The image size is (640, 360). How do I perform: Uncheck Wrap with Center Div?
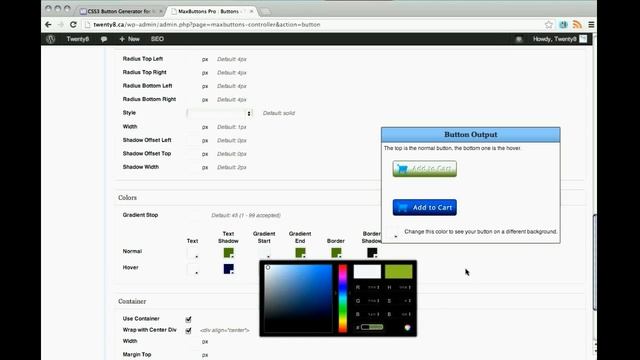click(x=188, y=331)
